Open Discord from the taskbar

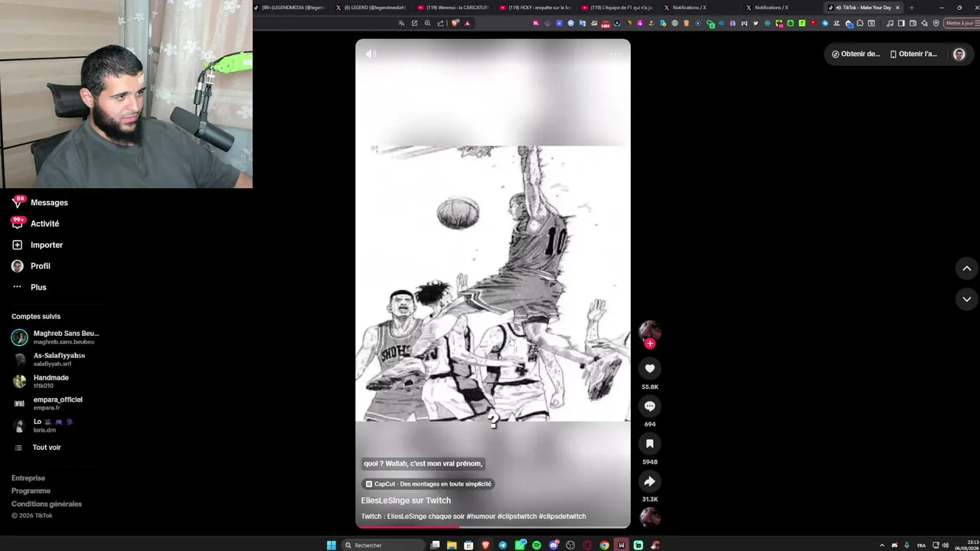554,545
